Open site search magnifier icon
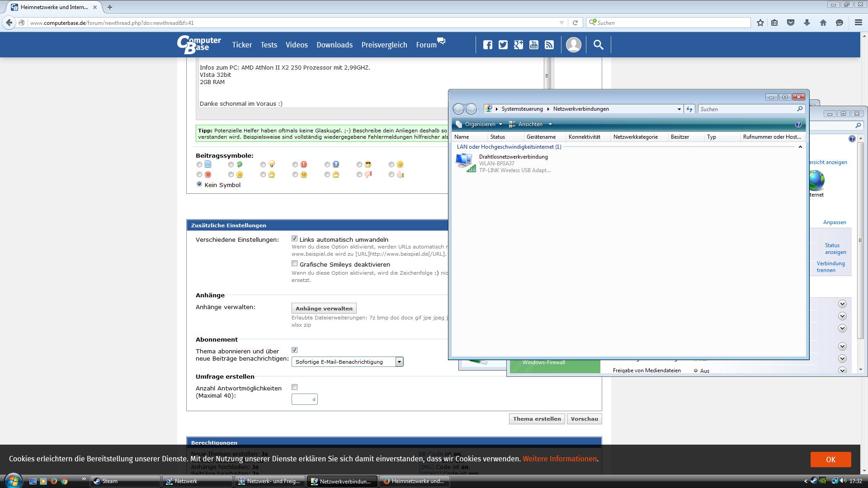The image size is (868, 488). (598, 45)
